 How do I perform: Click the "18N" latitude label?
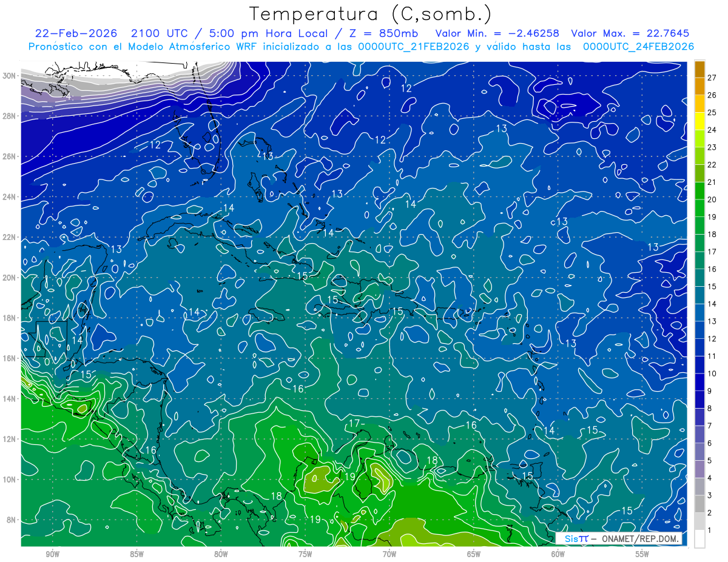[x=9, y=318]
